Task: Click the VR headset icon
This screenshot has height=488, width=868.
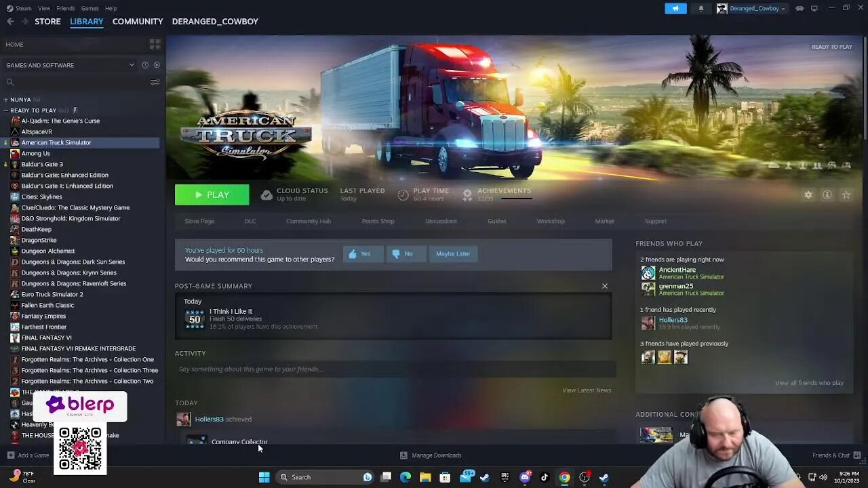Action: pyautogui.click(x=800, y=8)
